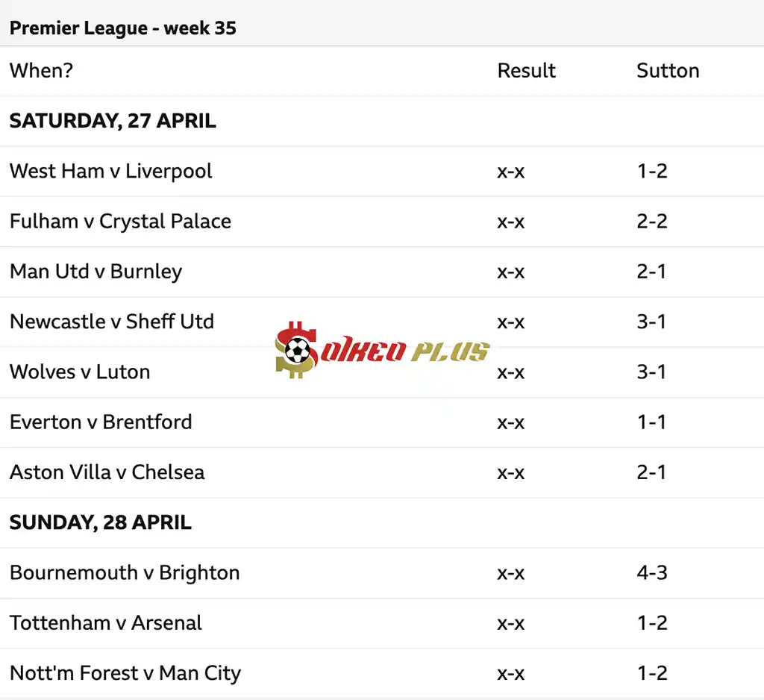Select the Man Utd v Burnley match
Viewport: 764px width, 700px height.
pos(95,272)
